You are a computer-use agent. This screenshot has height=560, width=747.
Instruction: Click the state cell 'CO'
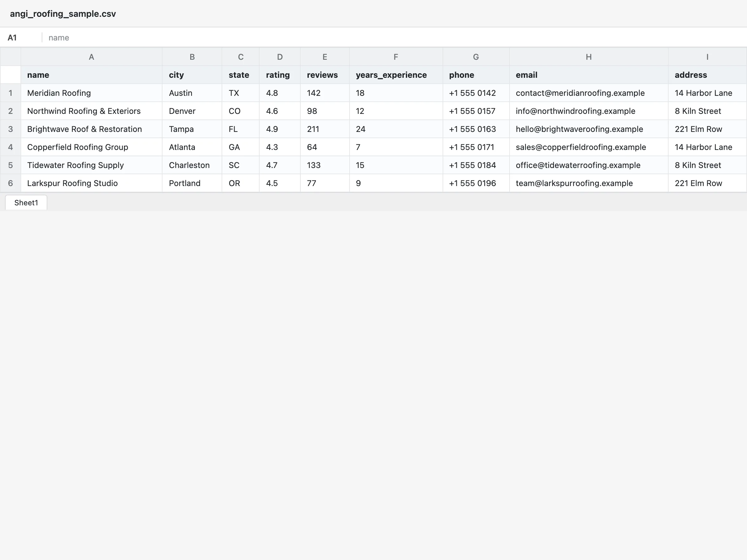pyautogui.click(x=241, y=111)
